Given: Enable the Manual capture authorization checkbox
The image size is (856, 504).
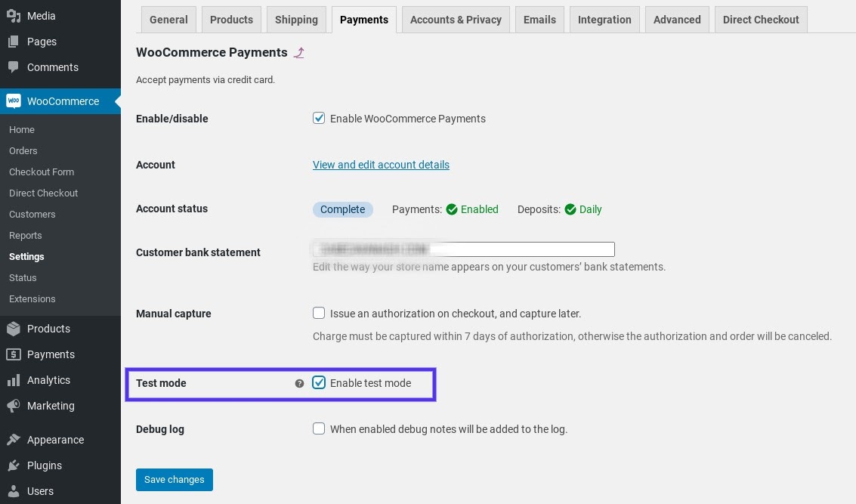Looking at the screenshot, I should click(x=319, y=313).
